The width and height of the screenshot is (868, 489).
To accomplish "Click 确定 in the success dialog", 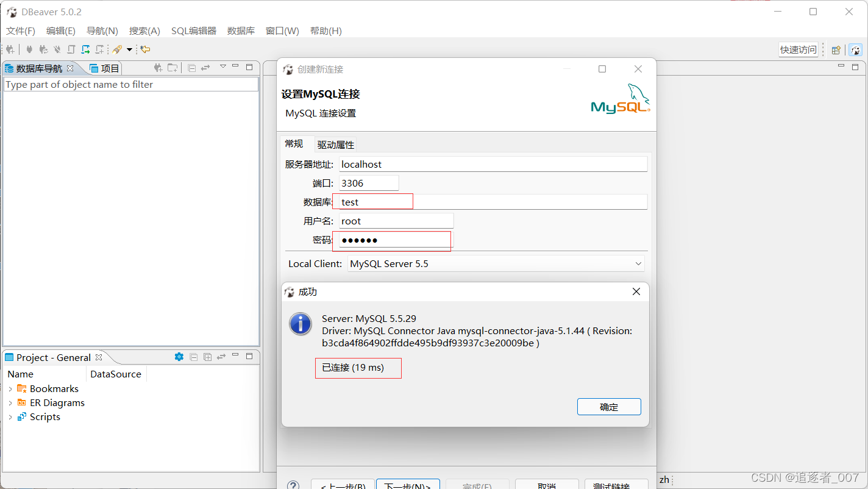I will tap(609, 407).
